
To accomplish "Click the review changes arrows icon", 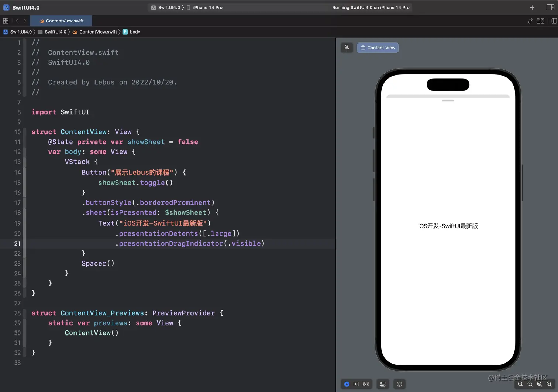I will click(530, 21).
